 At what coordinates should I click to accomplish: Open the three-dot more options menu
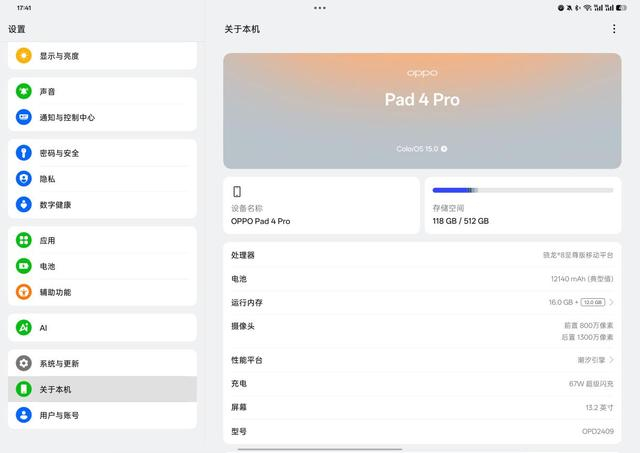point(614,29)
